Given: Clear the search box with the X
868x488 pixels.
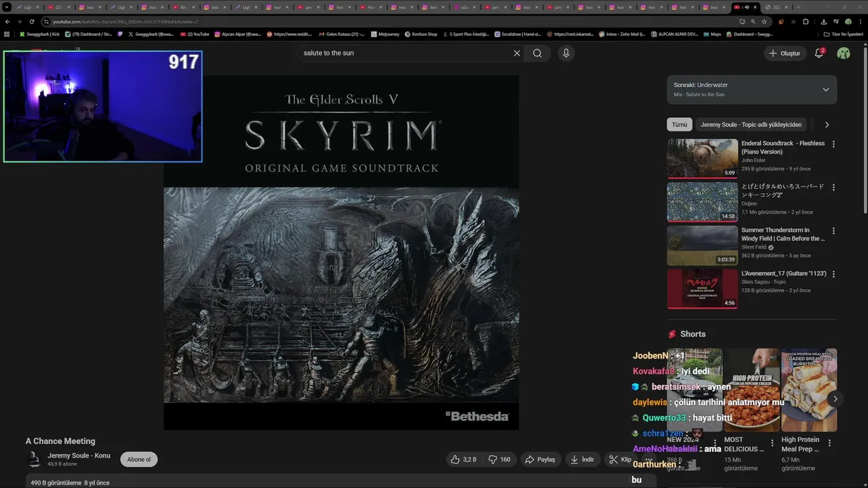Looking at the screenshot, I should pos(517,53).
